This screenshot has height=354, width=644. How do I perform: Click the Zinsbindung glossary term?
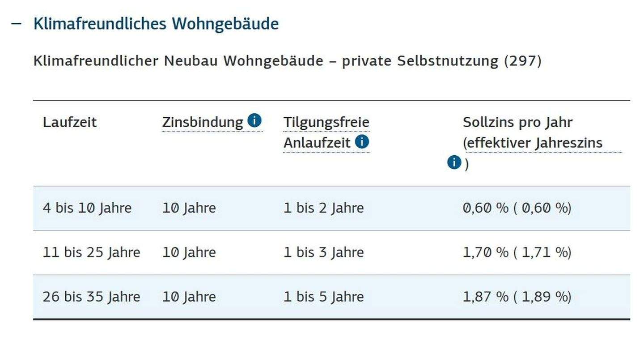(x=202, y=122)
